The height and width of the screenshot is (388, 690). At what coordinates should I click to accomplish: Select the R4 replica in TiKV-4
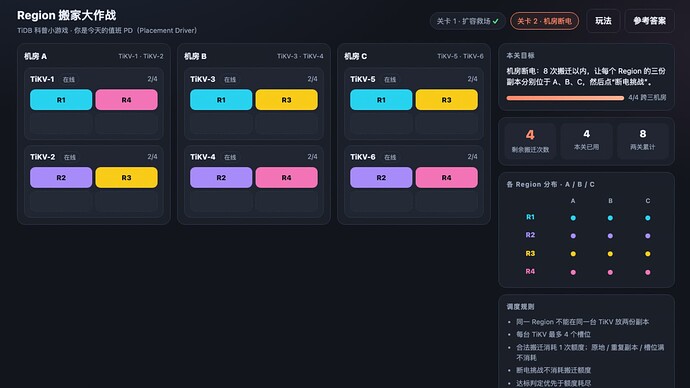tap(286, 178)
